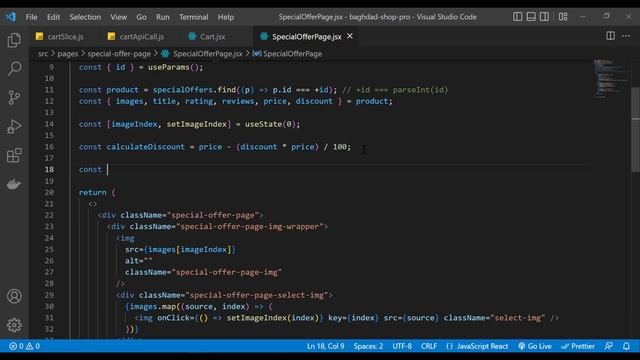Click calculateDiscount on line 16

[x=145, y=147]
